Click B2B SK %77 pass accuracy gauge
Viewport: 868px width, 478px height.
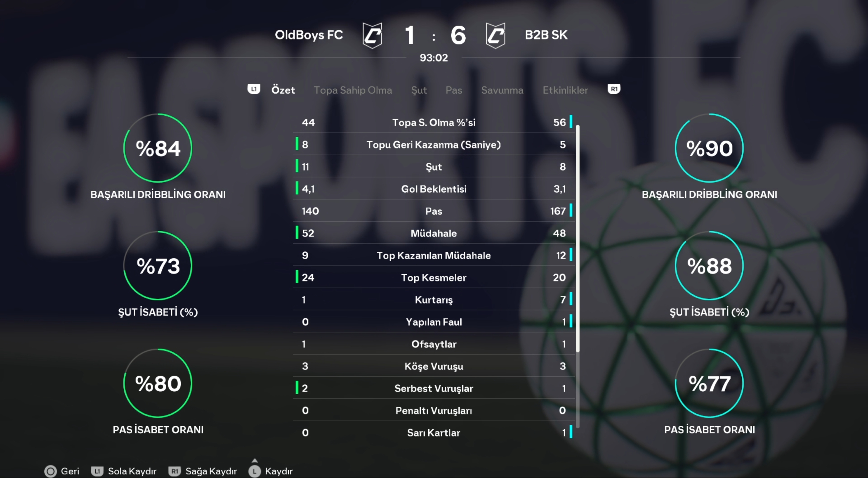(x=709, y=383)
